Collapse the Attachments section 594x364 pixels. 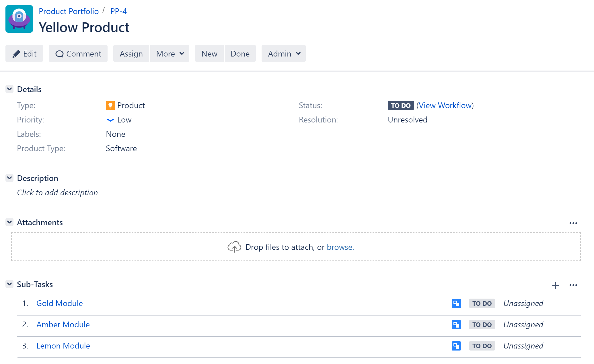pos(9,222)
